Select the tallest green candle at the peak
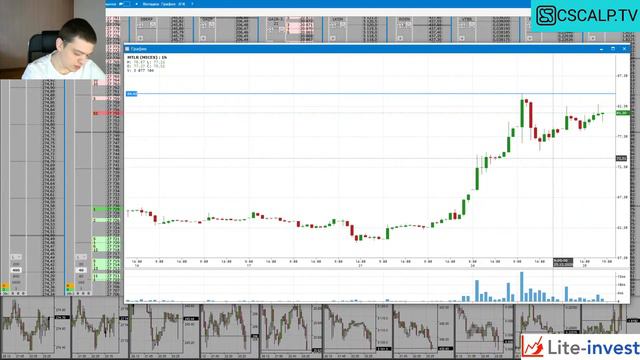 click(522, 113)
